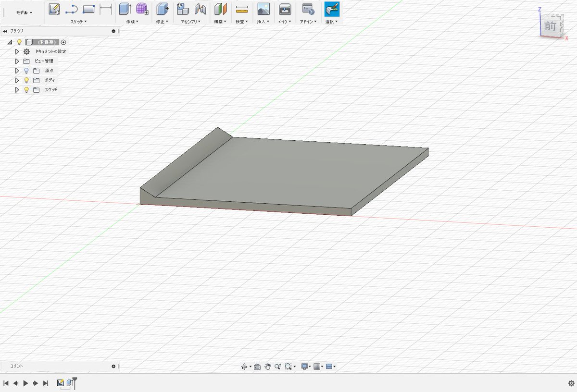Image resolution: width=577 pixels, height=392 pixels.
Task: Toggle visibility bulb of スケッチ folder
Action: pyautogui.click(x=26, y=90)
